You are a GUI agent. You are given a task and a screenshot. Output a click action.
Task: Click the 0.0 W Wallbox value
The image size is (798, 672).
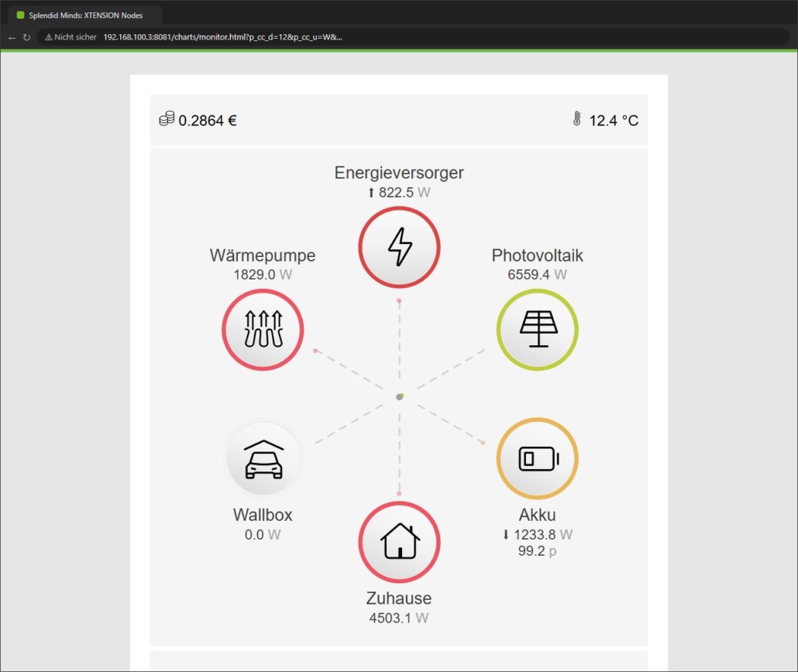coord(263,535)
